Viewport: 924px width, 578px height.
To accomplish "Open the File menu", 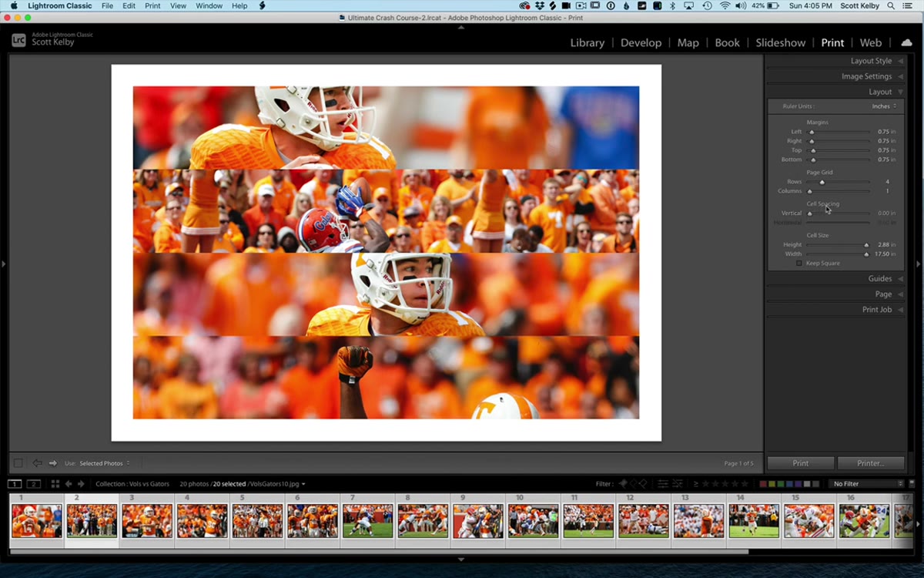I will point(107,5).
